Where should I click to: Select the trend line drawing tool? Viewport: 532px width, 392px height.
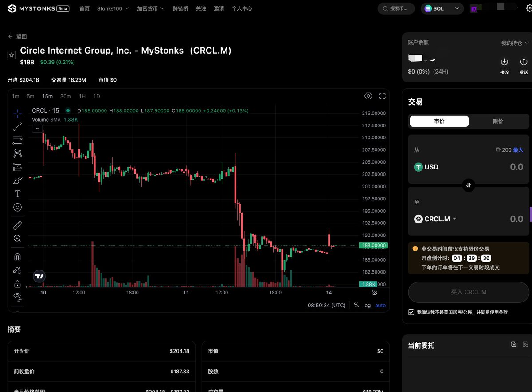click(17, 127)
